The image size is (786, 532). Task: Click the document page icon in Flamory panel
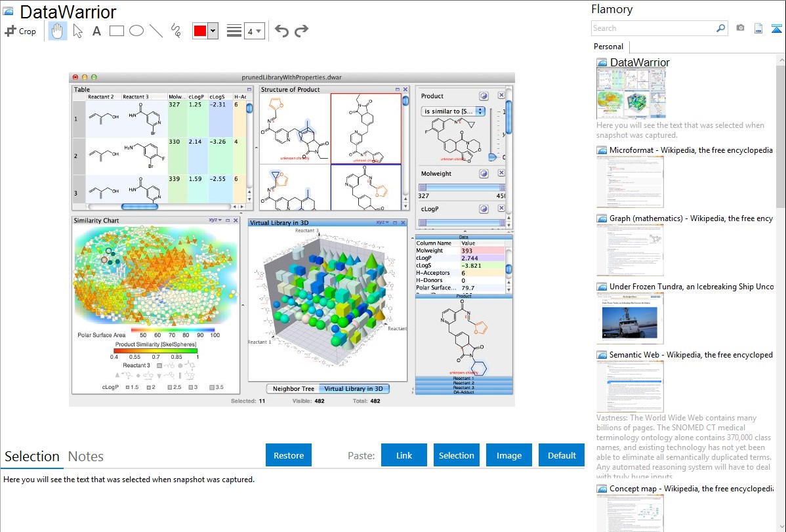pyautogui.click(x=758, y=28)
